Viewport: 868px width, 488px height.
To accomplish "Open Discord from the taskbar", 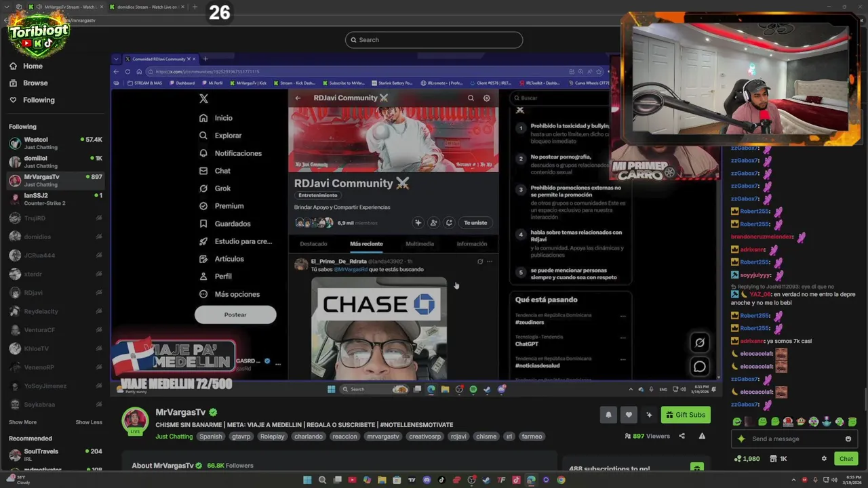I will click(427, 480).
